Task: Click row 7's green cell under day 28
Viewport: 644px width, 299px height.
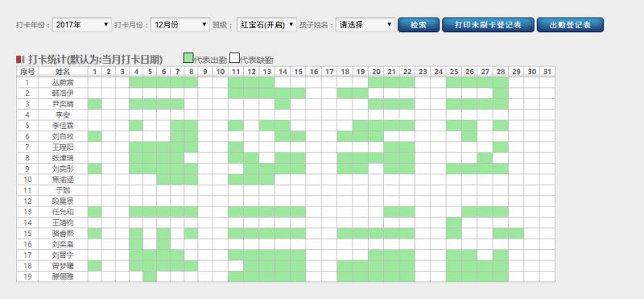Action: [x=501, y=147]
